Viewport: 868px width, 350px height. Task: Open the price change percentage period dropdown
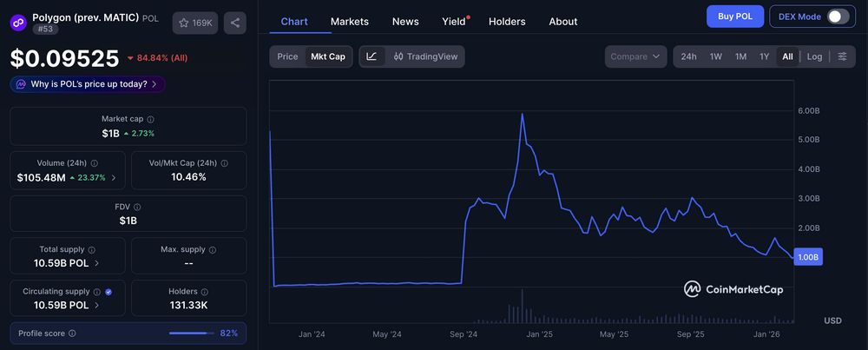[158, 58]
